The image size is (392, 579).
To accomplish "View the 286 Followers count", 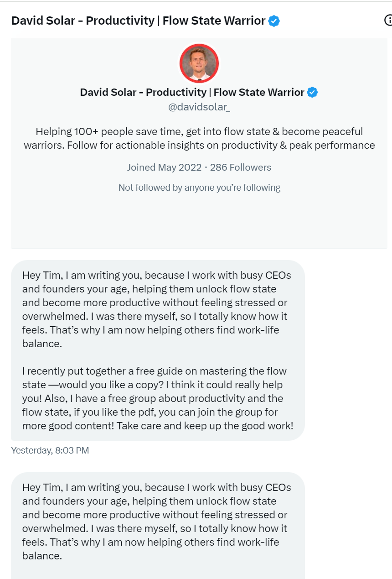I will point(241,167).
